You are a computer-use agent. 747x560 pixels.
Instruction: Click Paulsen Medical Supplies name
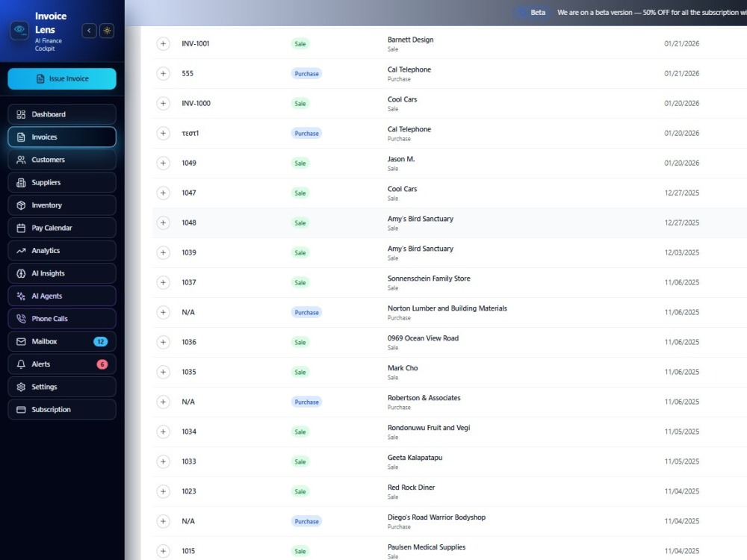[x=427, y=547]
